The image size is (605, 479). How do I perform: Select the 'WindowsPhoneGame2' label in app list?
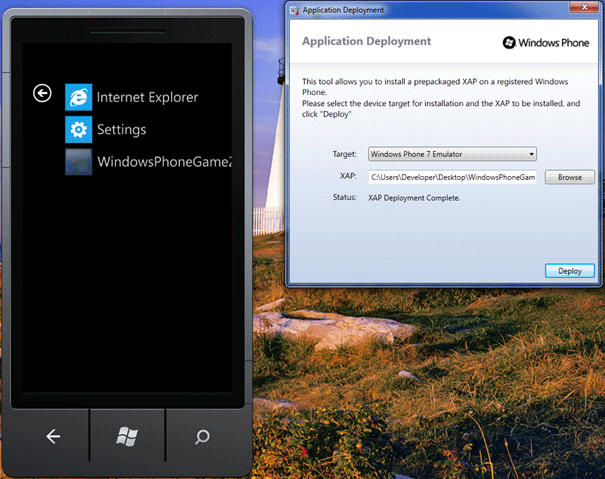click(x=165, y=162)
